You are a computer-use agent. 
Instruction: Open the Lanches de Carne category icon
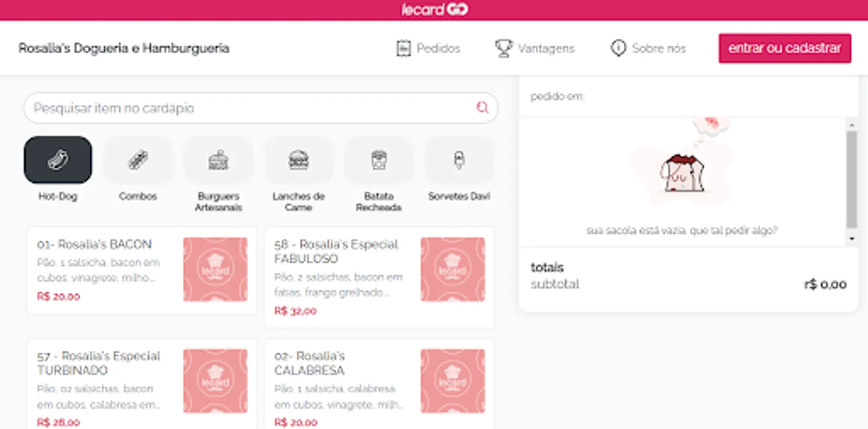coord(298,160)
